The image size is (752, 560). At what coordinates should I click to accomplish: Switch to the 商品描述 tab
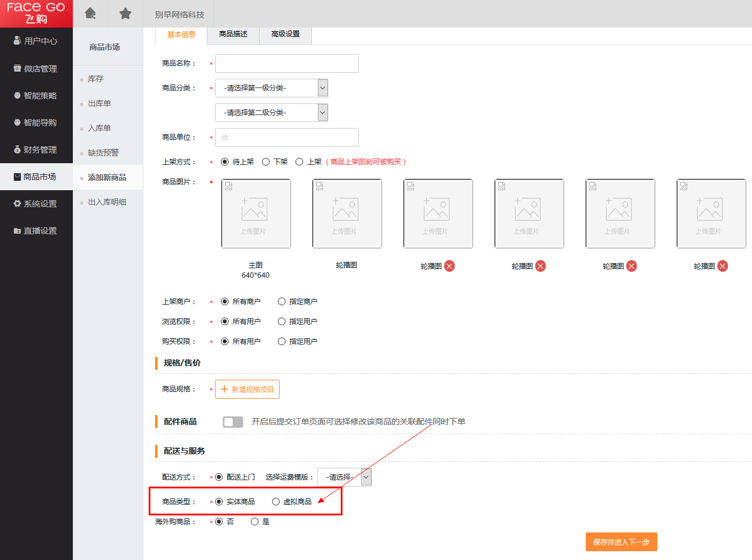pos(233,35)
